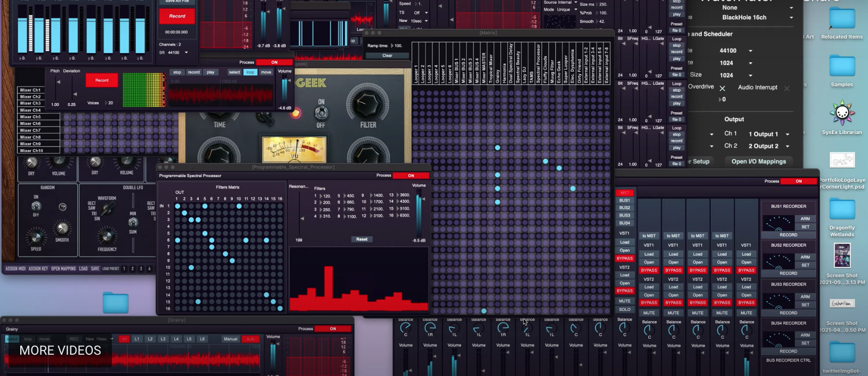Open the None device dropdown above BlackHole

click(x=757, y=7)
